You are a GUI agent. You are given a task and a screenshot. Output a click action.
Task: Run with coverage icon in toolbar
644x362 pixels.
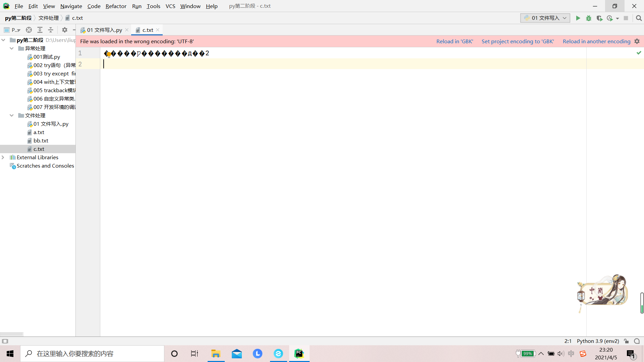pyautogui.click(x=599, y=18)
